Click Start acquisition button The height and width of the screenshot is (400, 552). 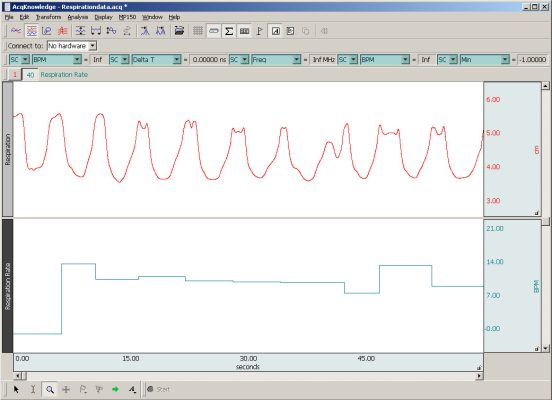click(158, 389)
